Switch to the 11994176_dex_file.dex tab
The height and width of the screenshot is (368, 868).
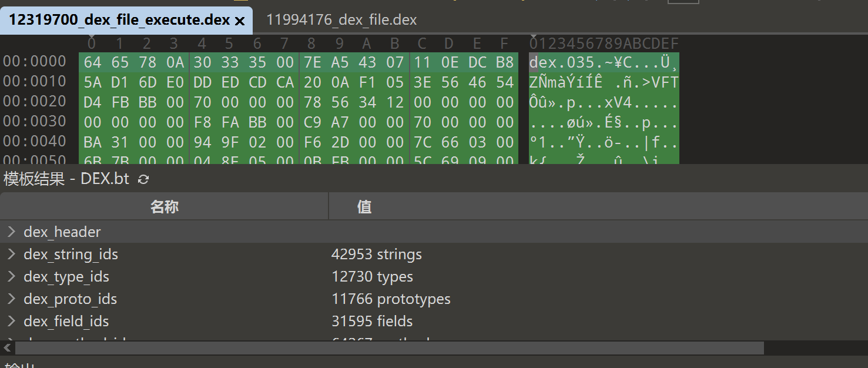(x=341, y=20)
